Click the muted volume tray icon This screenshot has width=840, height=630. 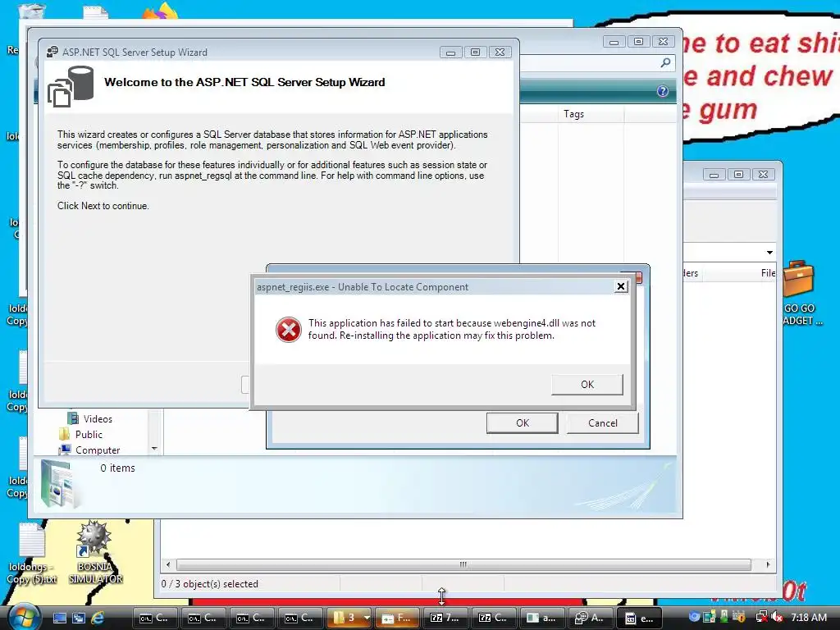(777, 617)
